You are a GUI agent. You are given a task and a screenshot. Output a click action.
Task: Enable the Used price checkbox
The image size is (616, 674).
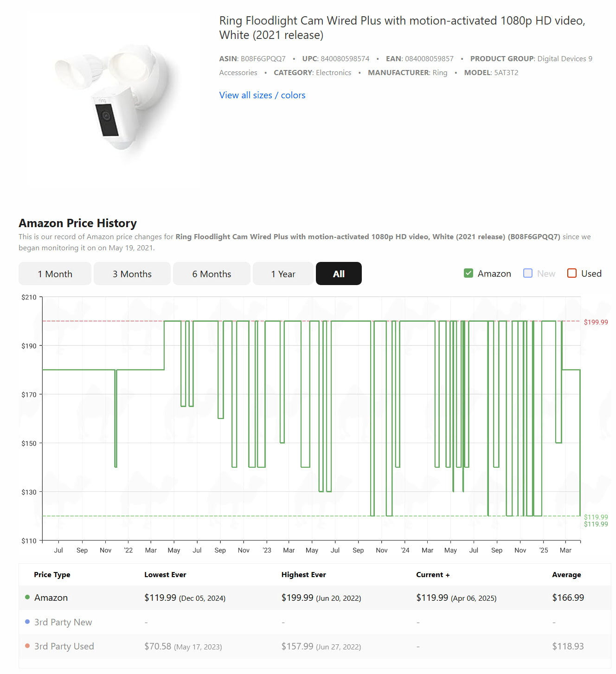tap(572, 273)
